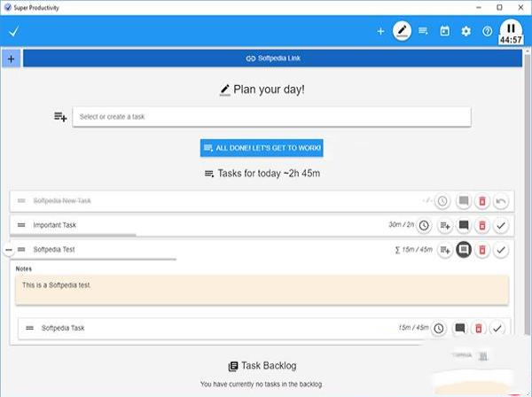Click the Softpedia Test progress bar
The width and height of the screenshot is (532, 397).
pyautogui.click(x=93, y=260)
